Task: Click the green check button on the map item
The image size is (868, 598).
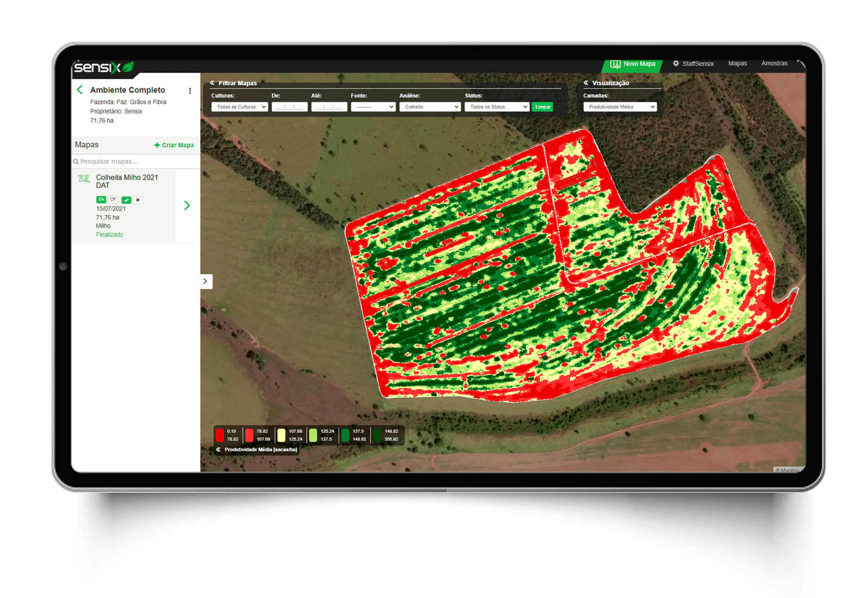Action: tap(126, 200)
